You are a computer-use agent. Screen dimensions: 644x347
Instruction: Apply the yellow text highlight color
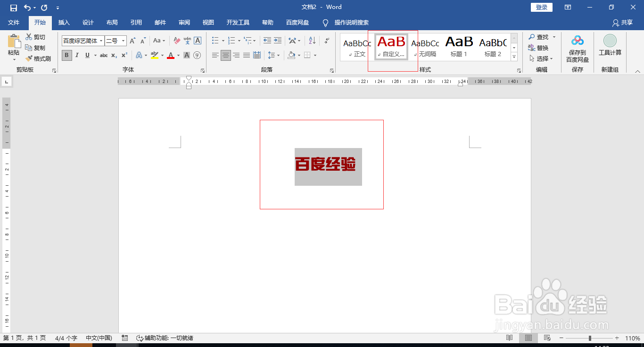pyautogui.click(x=155, y=55)
